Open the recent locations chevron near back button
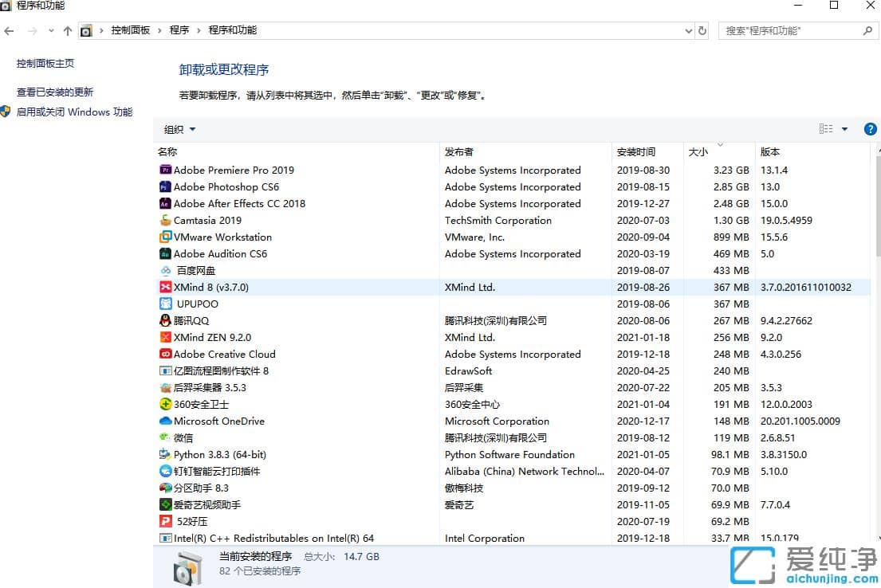The height and width of the screenshot is (588, 881). coord(51,30)
